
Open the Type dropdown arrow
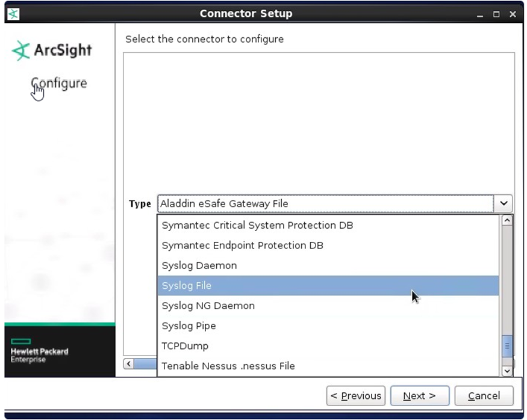click(504, 203)
